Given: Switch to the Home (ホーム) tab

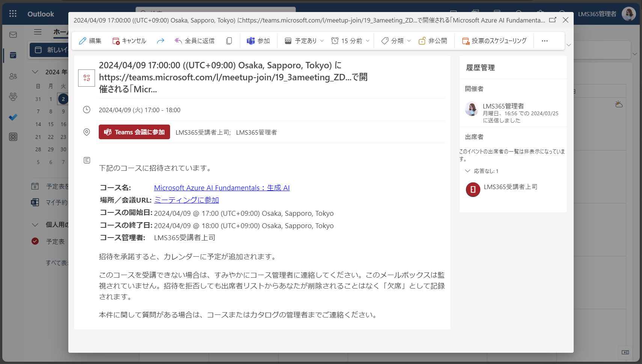Looking at the screenshot, I should tap(60, 32).
